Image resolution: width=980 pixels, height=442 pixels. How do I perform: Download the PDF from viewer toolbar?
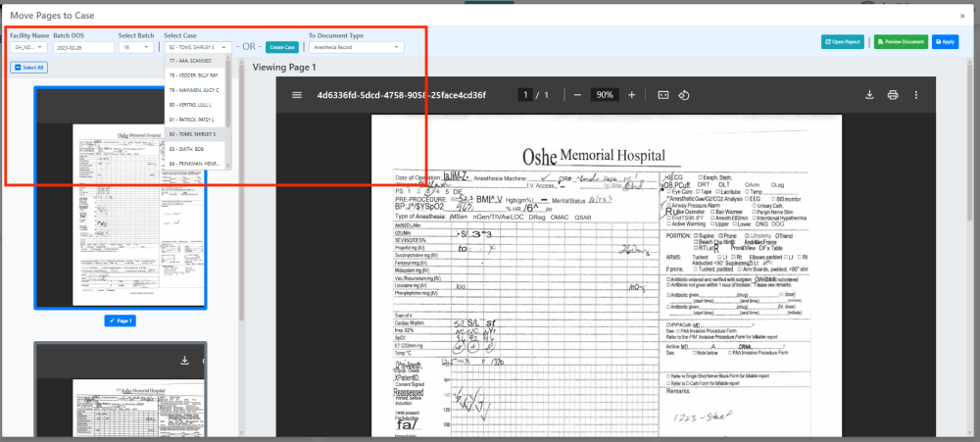pos(868,95)
